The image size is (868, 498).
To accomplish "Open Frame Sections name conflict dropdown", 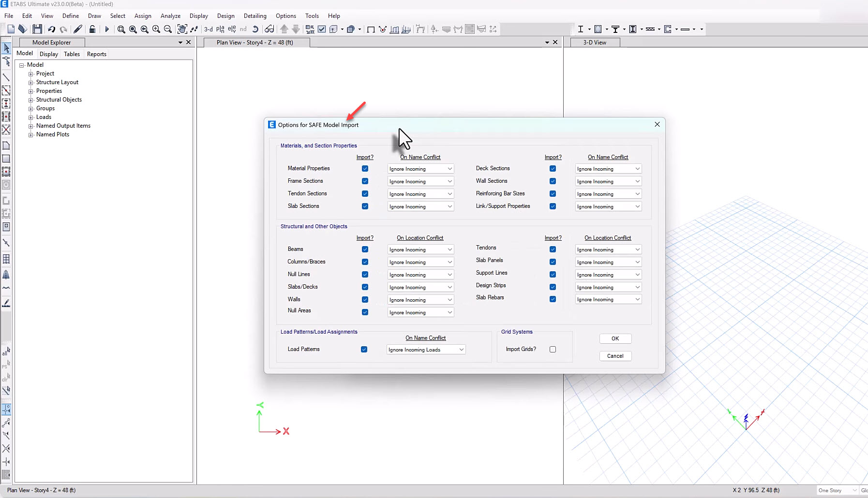I will pos(420,181).
